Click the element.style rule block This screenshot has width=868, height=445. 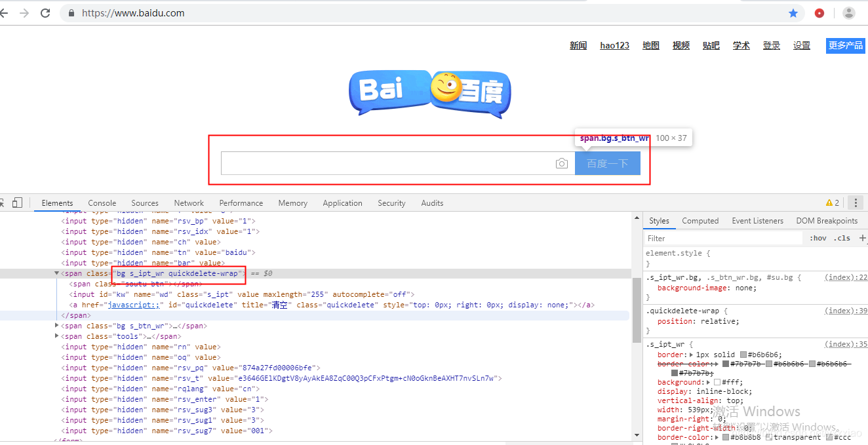coord(755,258)
